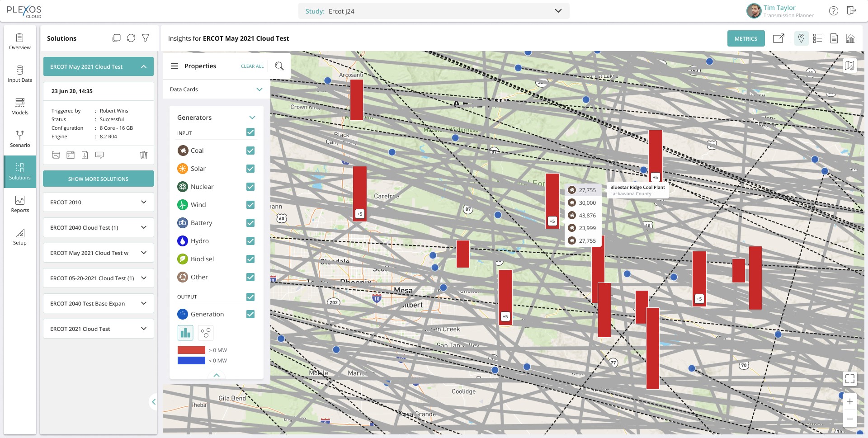The width and height of the screenshot is (868, 438).
Task: Zoom in on the map
Action: click(850, 402)
